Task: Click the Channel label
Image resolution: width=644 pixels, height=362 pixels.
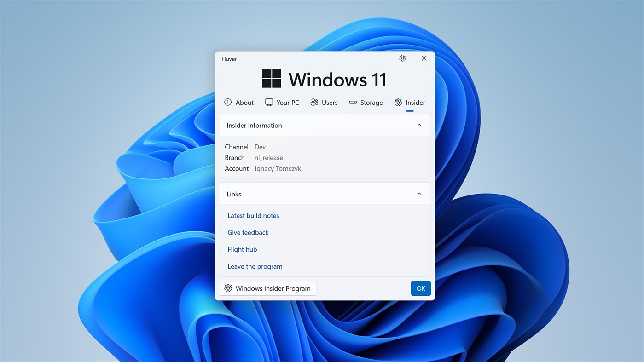Action: click(237, 147)
